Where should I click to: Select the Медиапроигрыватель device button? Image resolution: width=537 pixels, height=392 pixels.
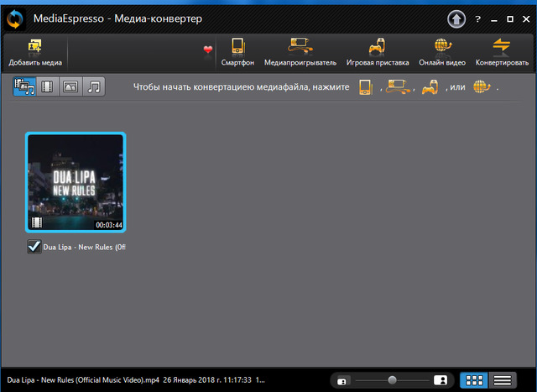pyautogui.click(x=300, y=52)
